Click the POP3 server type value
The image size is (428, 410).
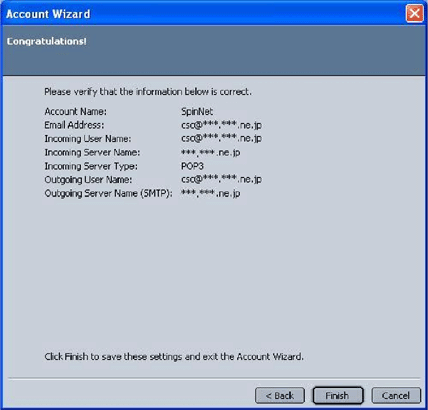pos(192,166)
